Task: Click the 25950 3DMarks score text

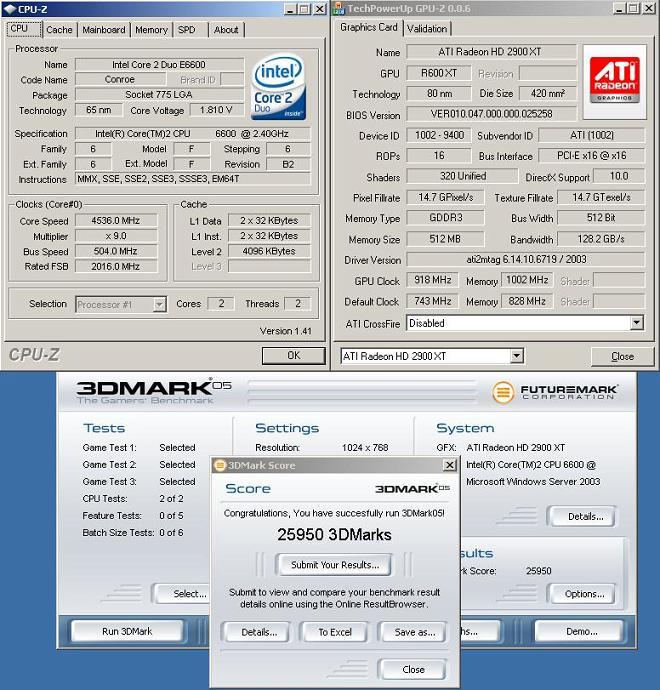Action: coord(334,534)
